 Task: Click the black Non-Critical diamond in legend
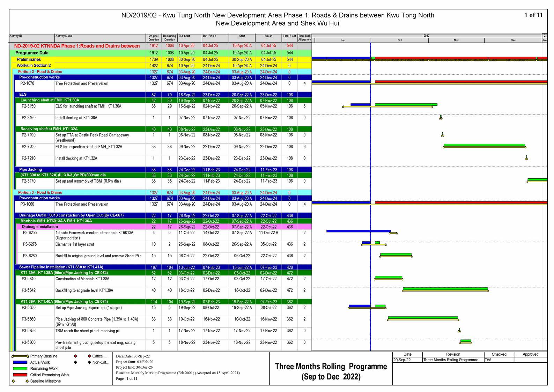tap(75, 362)
